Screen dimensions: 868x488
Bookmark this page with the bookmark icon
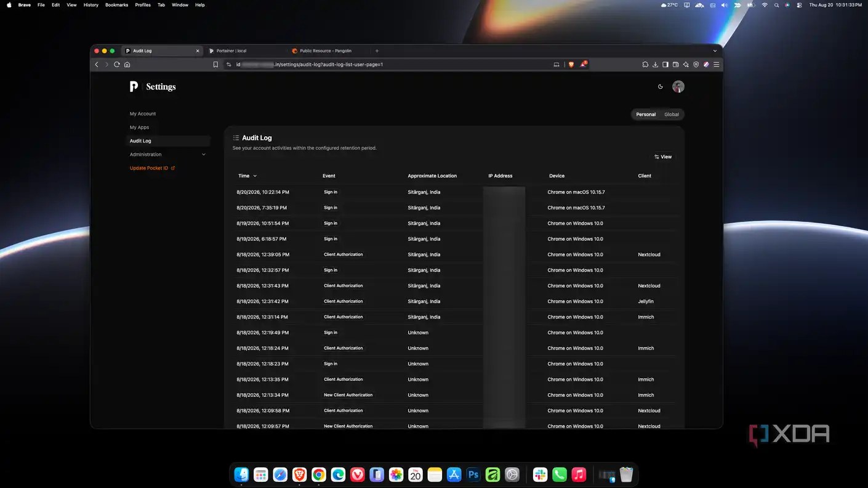click(215, 64)
